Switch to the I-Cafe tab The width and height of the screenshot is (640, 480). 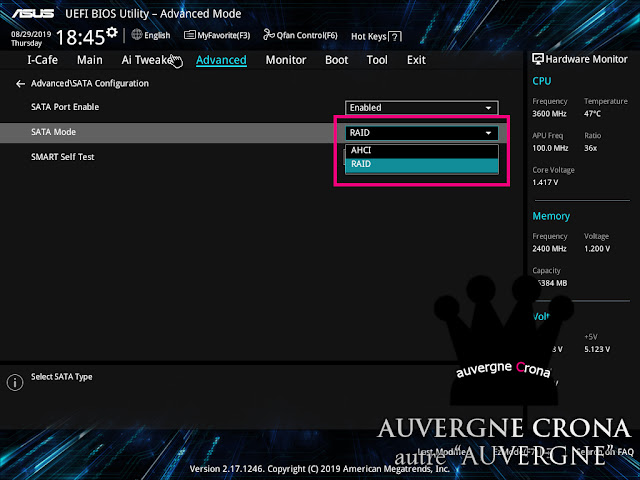tap(42, 60)
